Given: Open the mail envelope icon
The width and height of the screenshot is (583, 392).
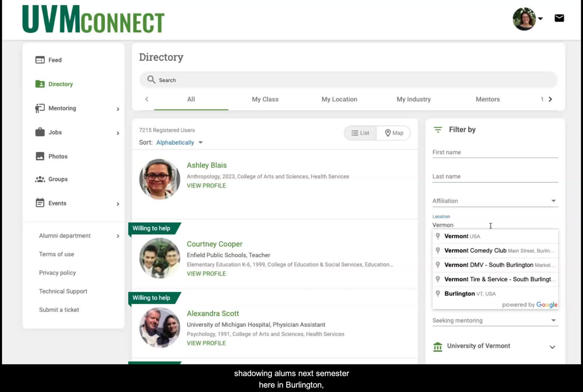Looking at the screenshot, I should point(559,18).
